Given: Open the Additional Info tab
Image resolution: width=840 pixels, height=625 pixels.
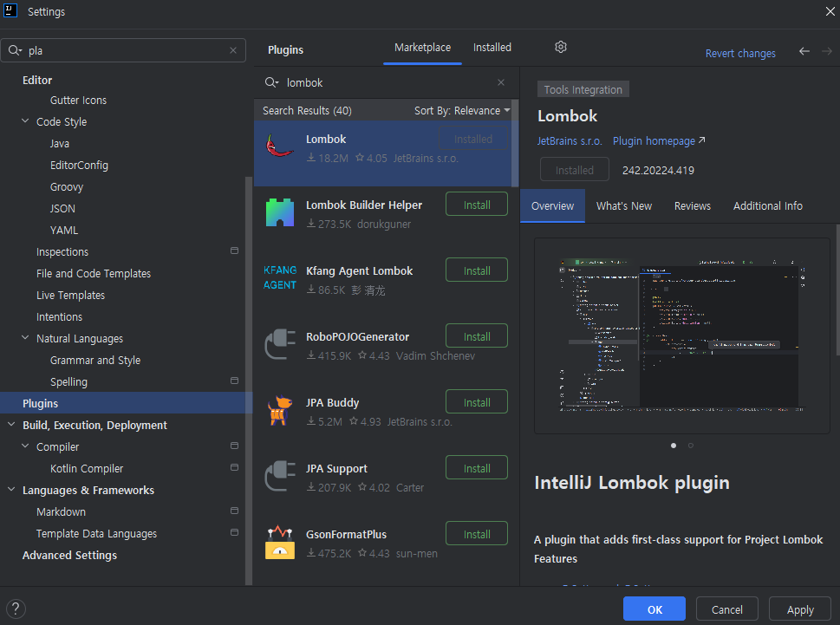Looking at the screenshot, I should point(768,206).
